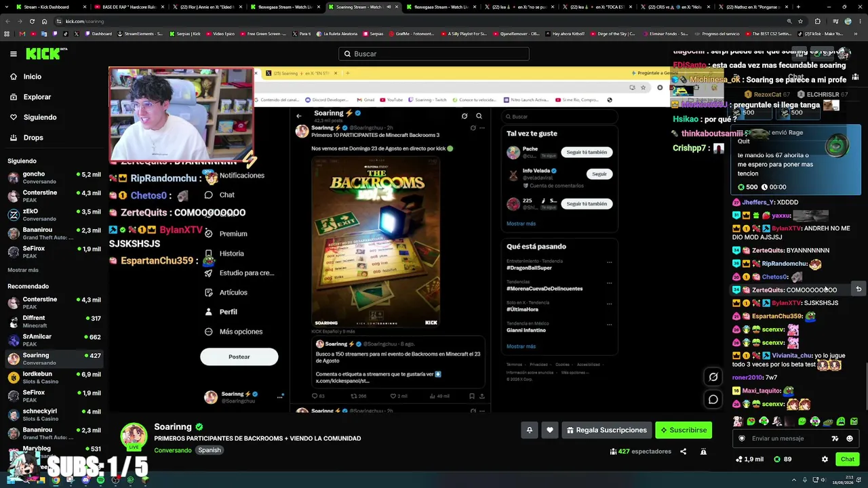Expand Mostrar más under Siguiendo
This screenshot has width=868, height=488.
(23, 270)
